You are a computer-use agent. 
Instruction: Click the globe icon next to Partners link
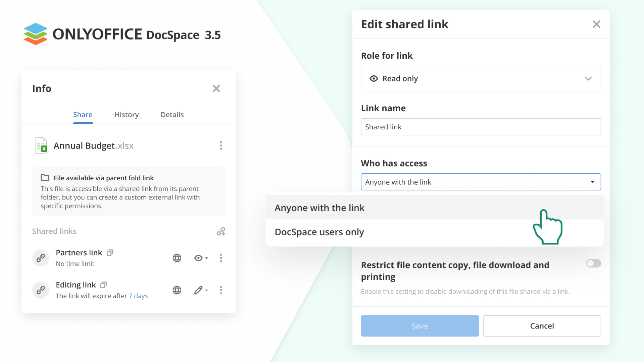[177, 258]
